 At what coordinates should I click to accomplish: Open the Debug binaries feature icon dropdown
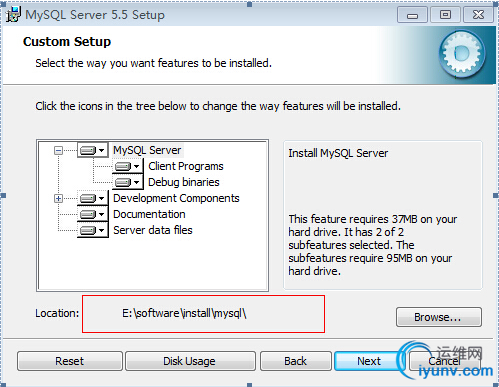[x=128, y=182]
